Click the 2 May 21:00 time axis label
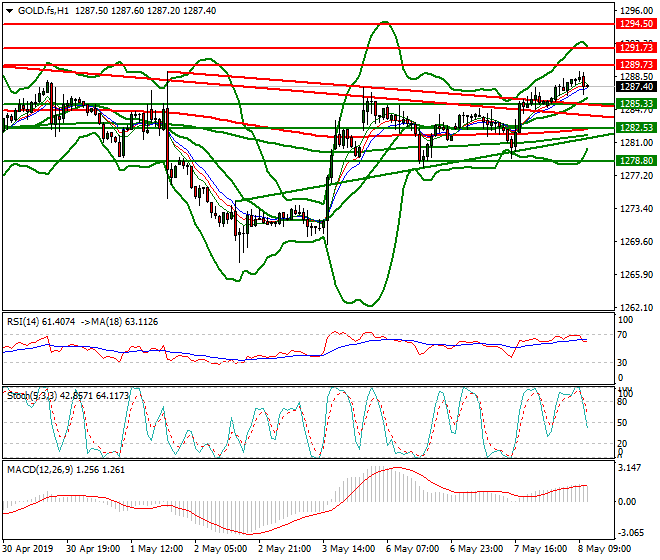660x560 pixels. [x=285, y=549]
